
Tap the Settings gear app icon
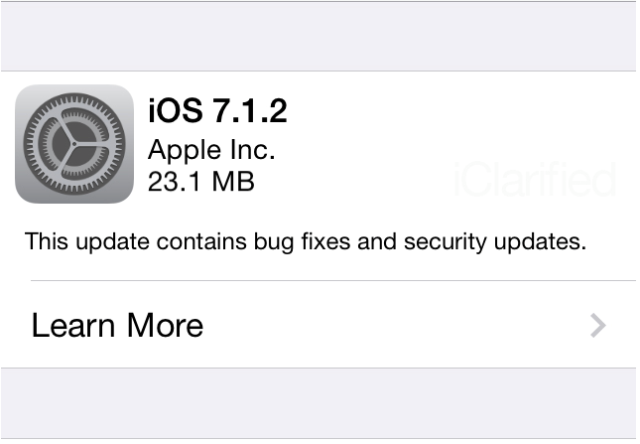74,144
